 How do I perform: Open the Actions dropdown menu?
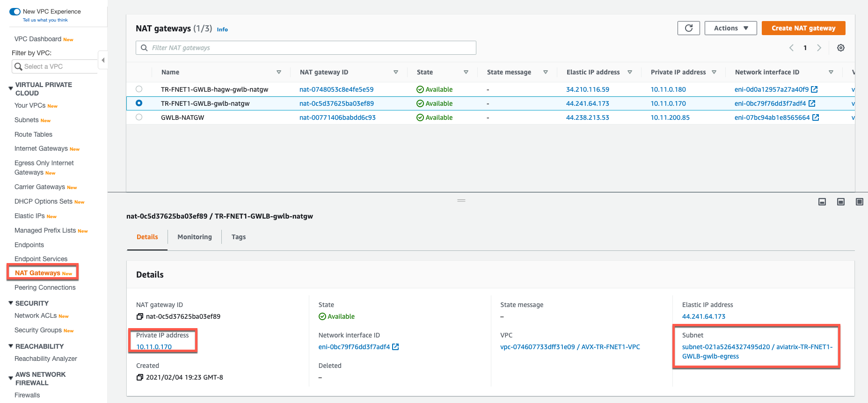tap(730, 28)
